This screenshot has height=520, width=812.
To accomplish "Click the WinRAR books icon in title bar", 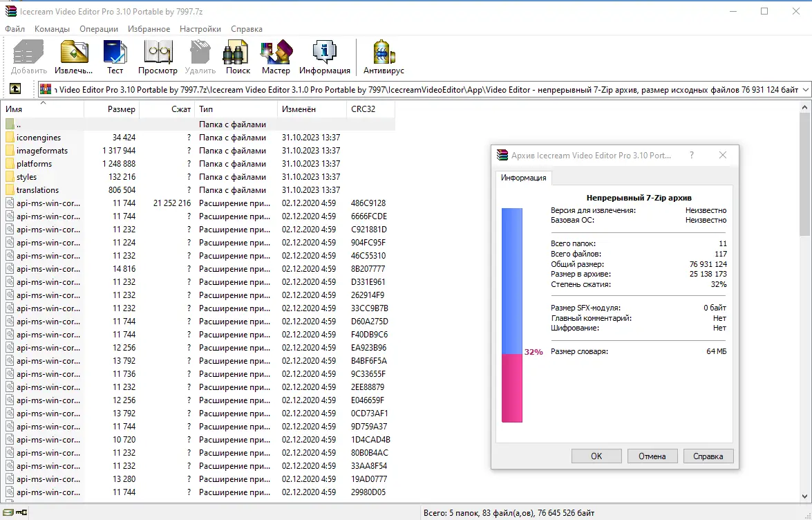I will point(10,11).
